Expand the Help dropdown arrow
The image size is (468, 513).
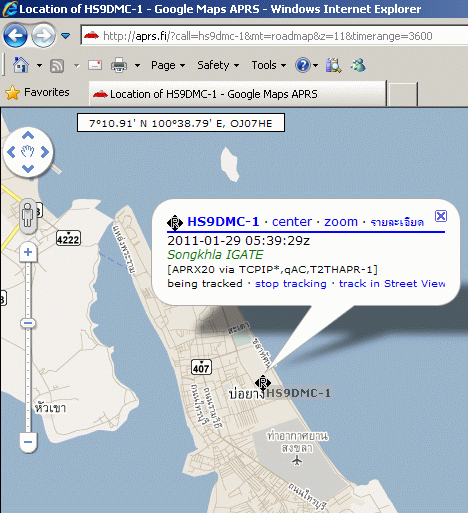(315, 66)
